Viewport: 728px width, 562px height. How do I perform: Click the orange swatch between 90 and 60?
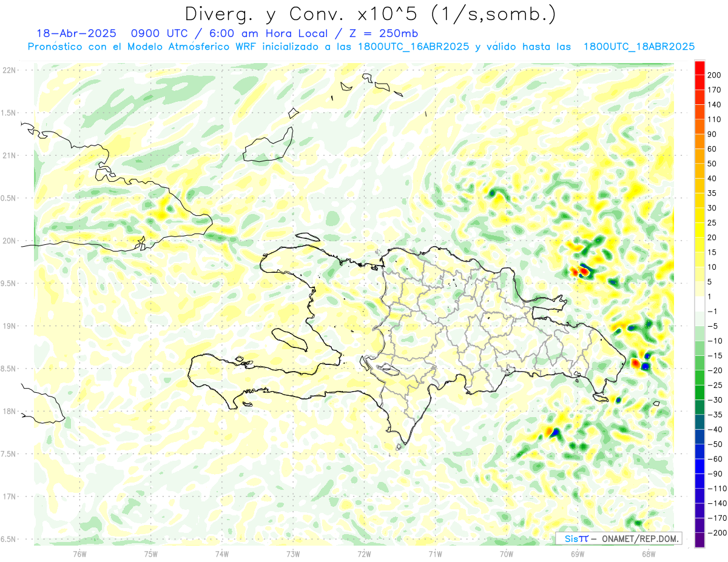[699, 142]
